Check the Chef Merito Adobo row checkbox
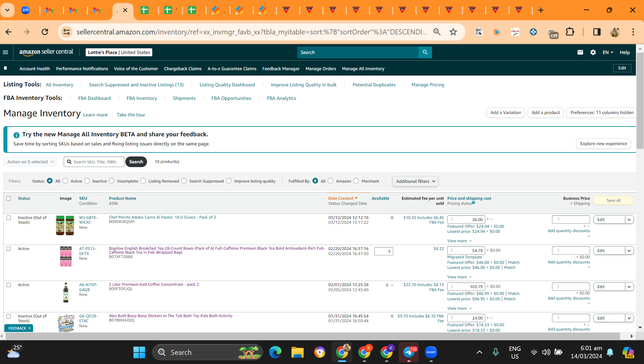 point(9,218)
